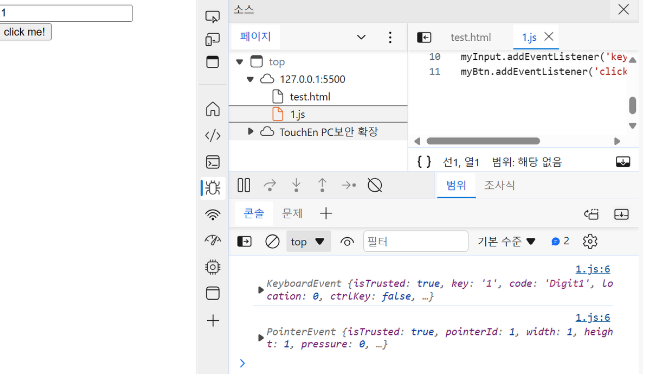The image size is (646, 390).
Task: Focus the page text input containing 1
Action: (66, 13)
